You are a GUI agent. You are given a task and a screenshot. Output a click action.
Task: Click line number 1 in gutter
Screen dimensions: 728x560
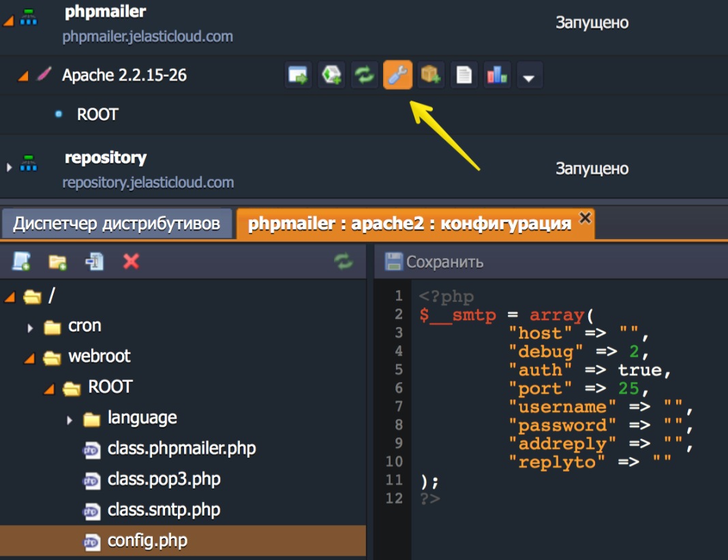[x=398, y=296]
